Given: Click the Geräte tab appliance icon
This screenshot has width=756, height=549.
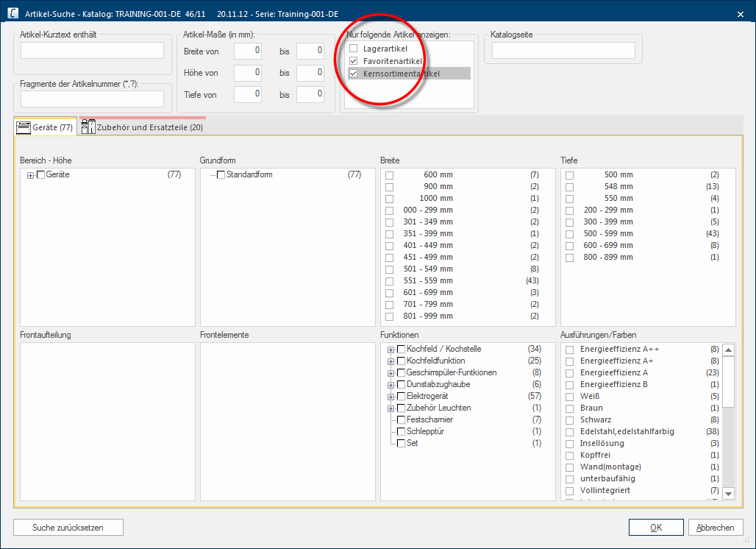Looking at the screenshot, I should point(24,127).
